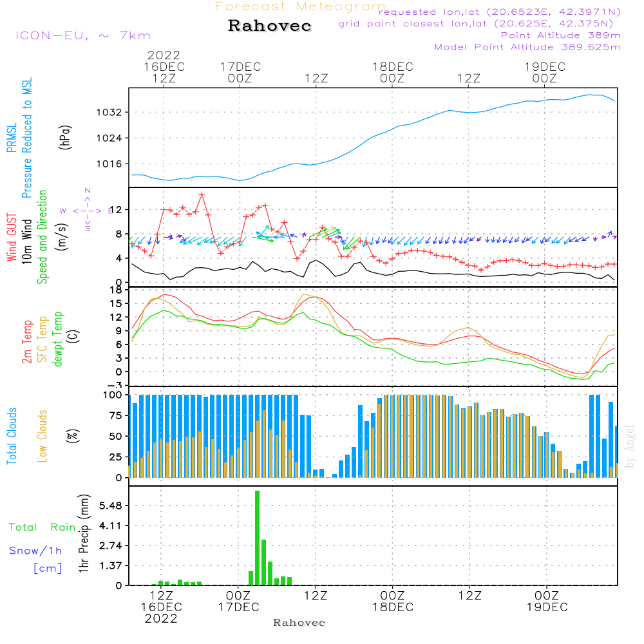Viewport: 644px width, 644px height.
Task: Click the 1024 pressure axis value
Action: click(109, 138)
